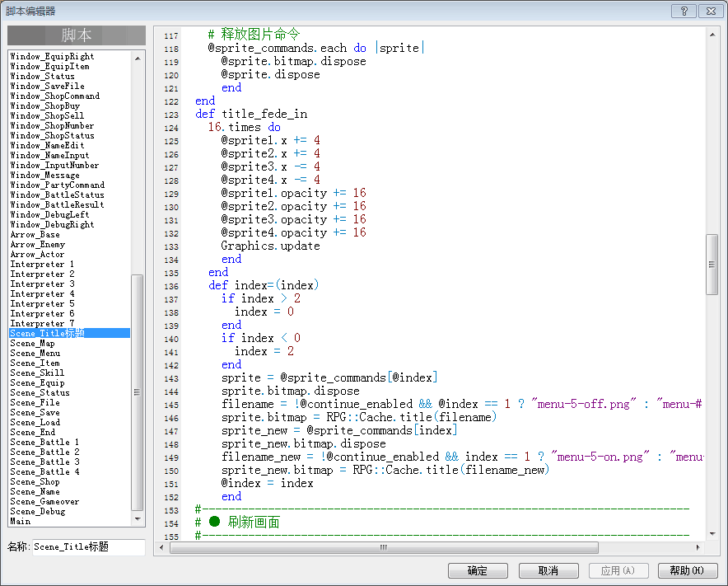Image resolution: width=728 pixels, height=586 pixels.
Task: Click script list scroll up arrow
Action: click(138, 59)
